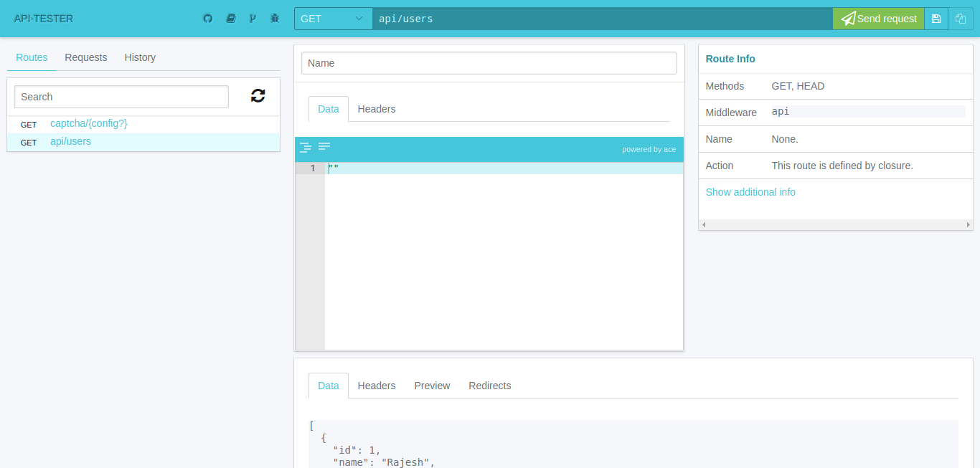
Task: Switch to the History tab
Action: point(140,57)
